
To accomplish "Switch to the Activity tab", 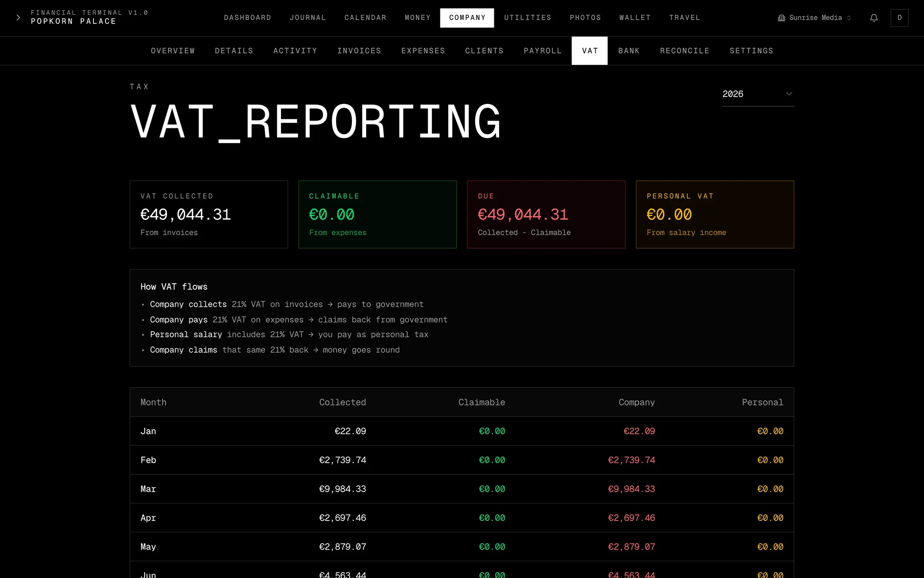I will pos(295,51).
